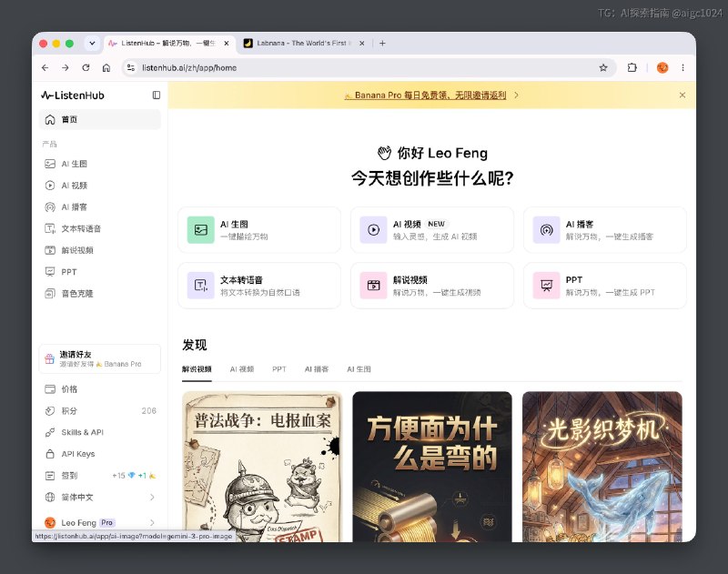The image size is (728, 574).
Task: Click the 文本转语音 card icon
Action: [x=200, y=286]
